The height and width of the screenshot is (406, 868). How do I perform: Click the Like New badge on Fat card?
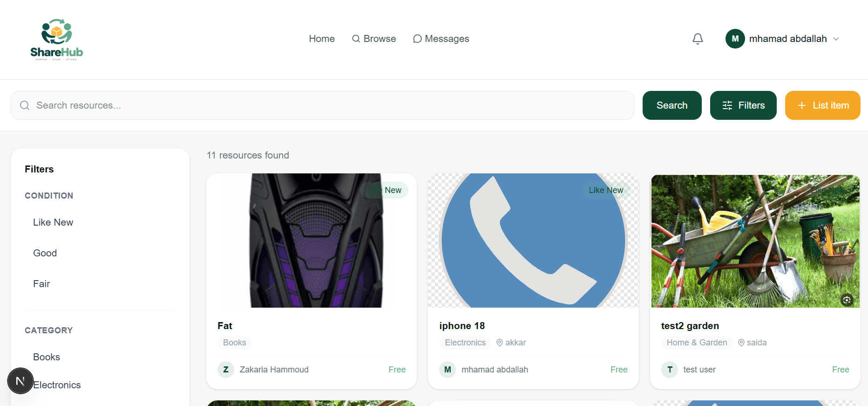(385, 190)
